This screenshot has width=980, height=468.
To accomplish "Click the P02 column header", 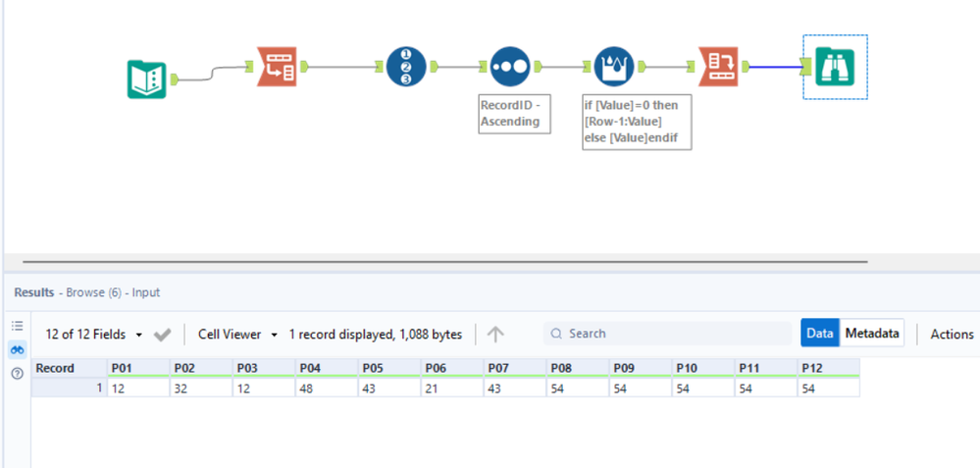I will (x=201, y=368).
